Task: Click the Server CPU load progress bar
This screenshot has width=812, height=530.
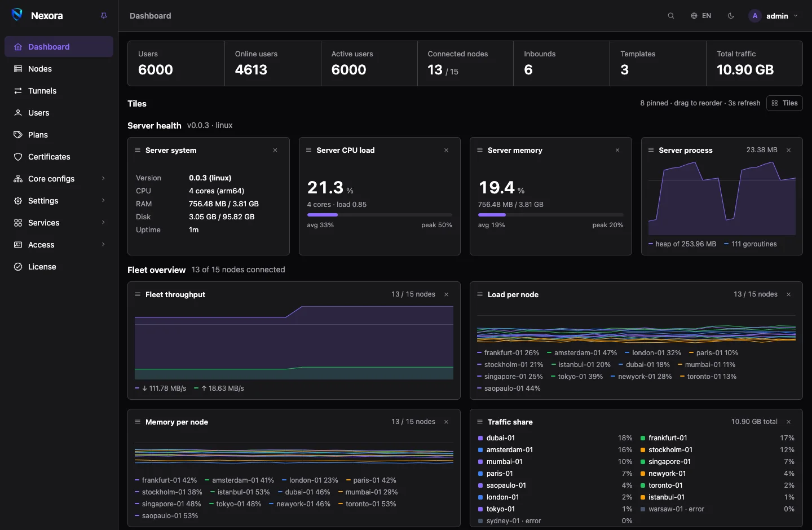Action: pyautogui.click(x=379, y=215)
